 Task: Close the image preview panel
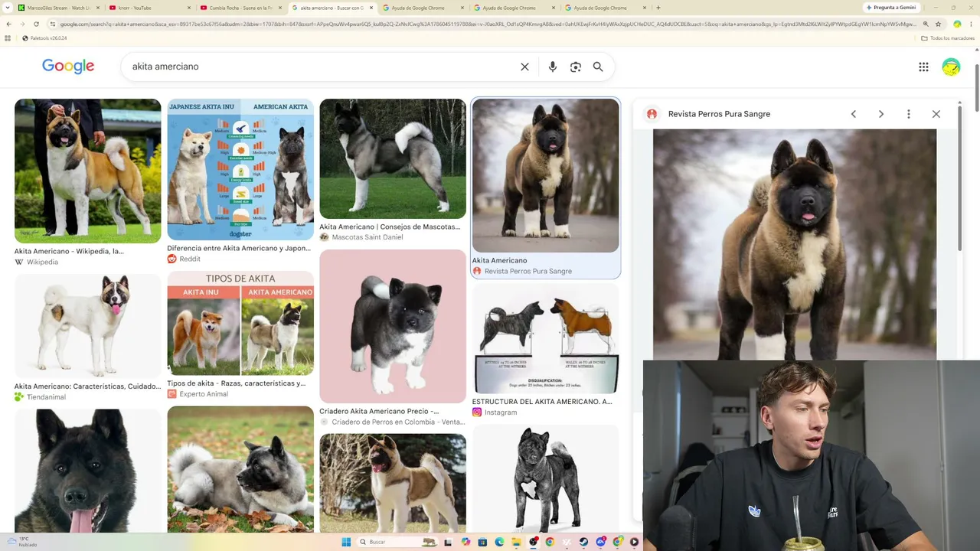tap(936, 114)
